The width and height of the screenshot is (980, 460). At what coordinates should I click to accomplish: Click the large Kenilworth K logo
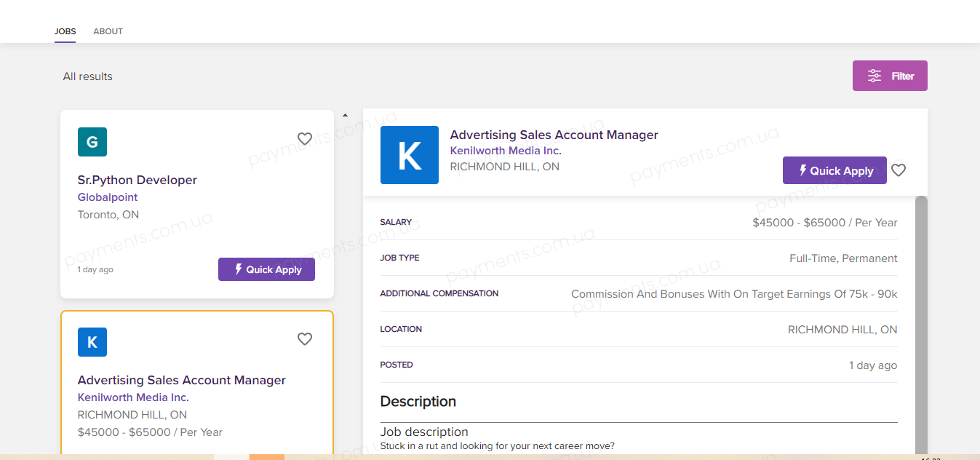pyautogui.click(x=410, y=155)
